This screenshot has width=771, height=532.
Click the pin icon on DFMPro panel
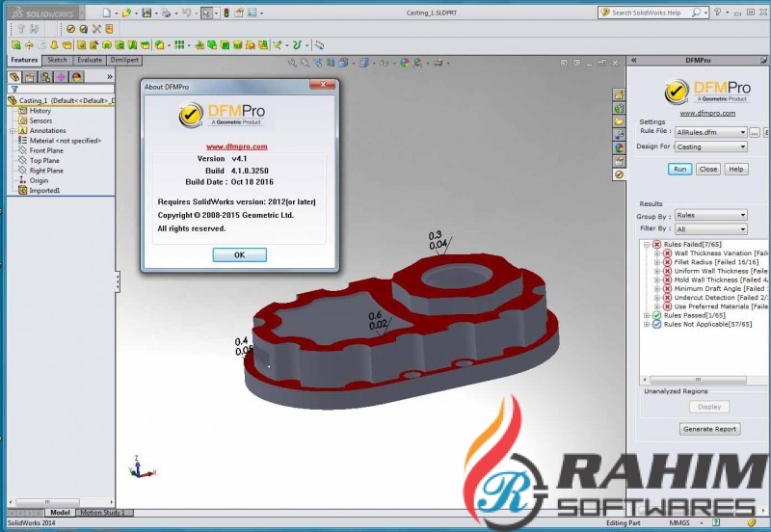[763, 60]
